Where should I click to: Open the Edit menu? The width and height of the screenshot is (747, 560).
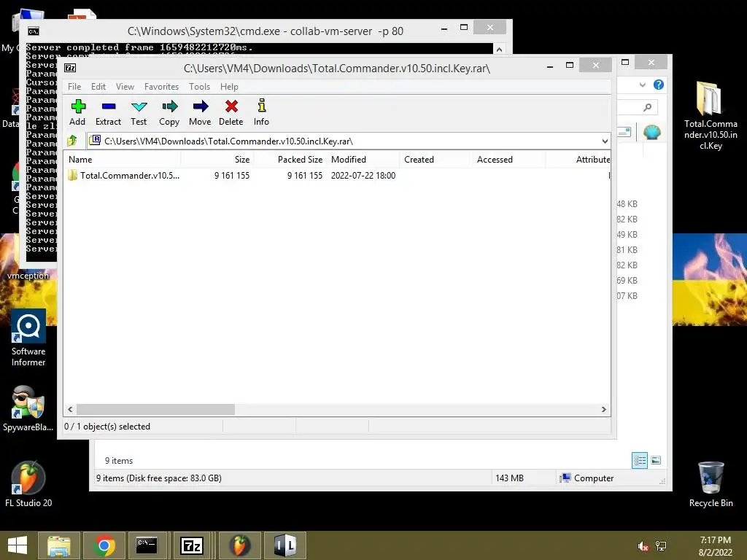pos(98,87)
